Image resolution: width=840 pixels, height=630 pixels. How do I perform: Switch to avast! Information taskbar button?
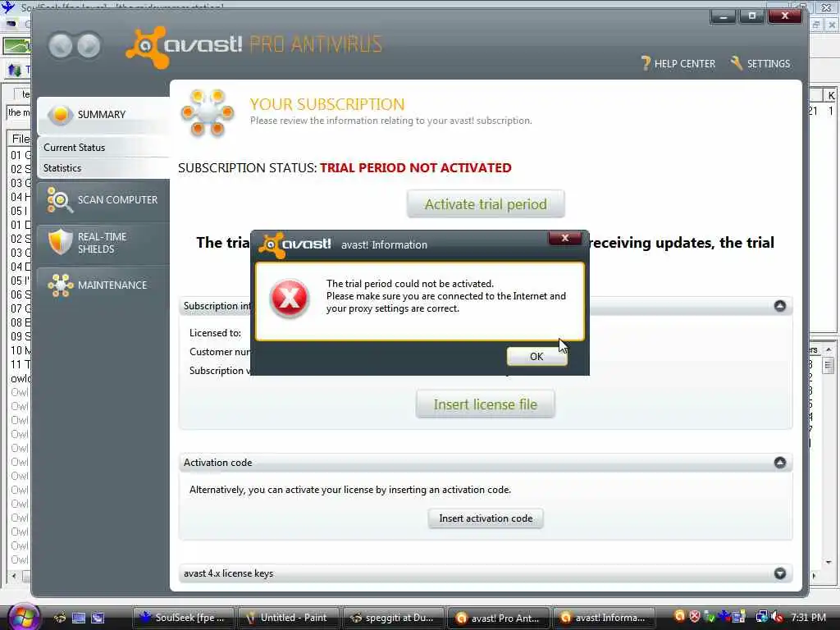604,618
